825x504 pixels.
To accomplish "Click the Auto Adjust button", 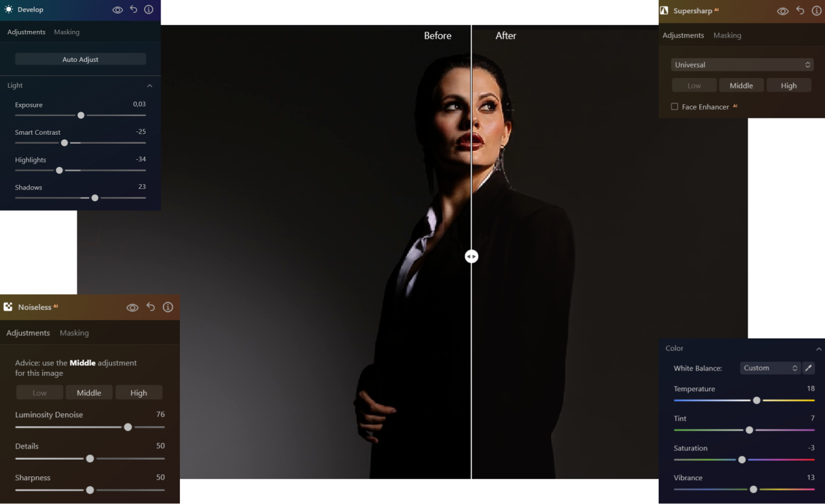I will (x=81, y=59).
